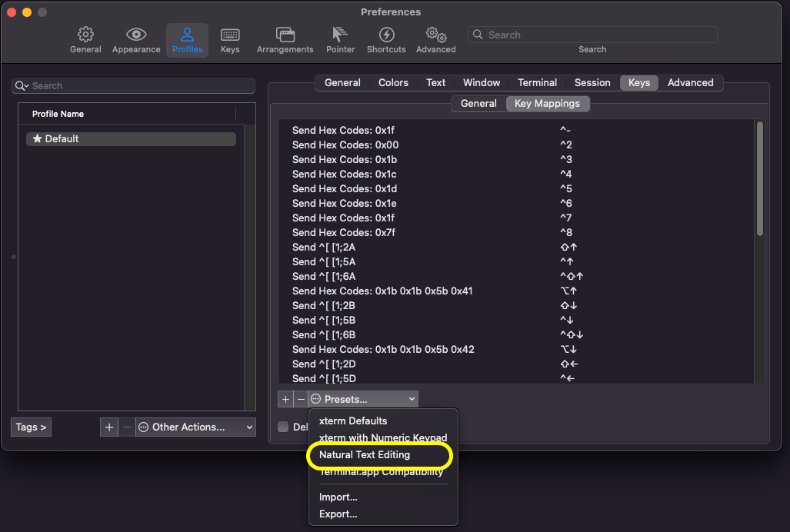The height and width of the screenshot is (532, 790).
Task: Click the magnifier icon in the profile search
Action: click(22, 86)
